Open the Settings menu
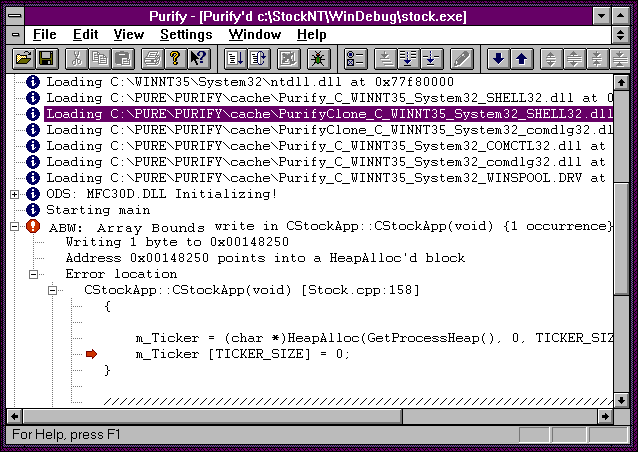The width and height of the screenshot is (638, 452). [186, 35]
